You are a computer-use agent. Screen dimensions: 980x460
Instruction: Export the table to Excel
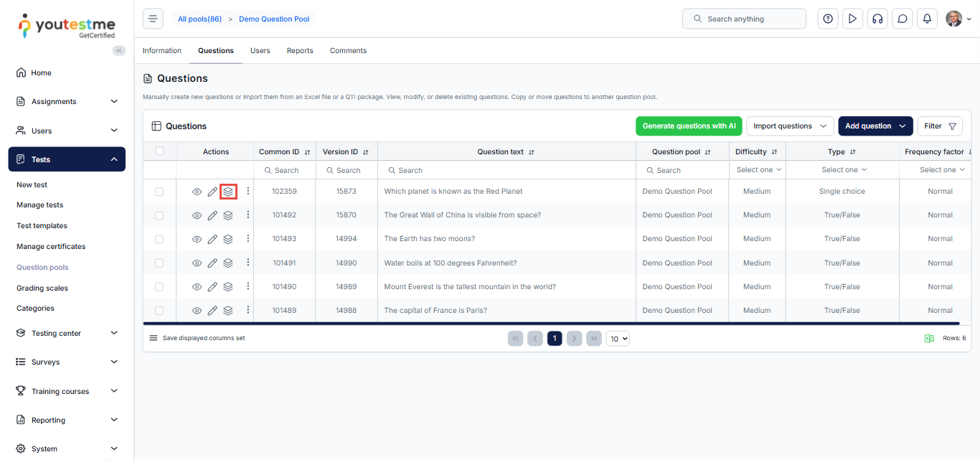(929, 338)
